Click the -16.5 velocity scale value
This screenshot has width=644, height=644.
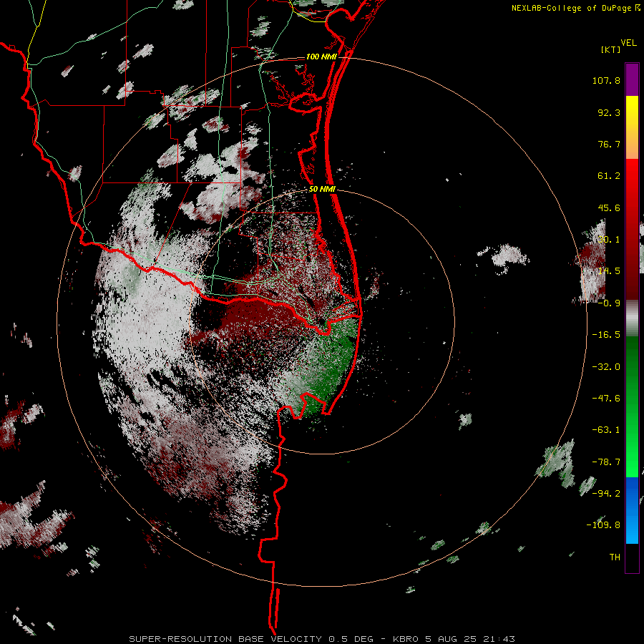click(x=606, y=334)
